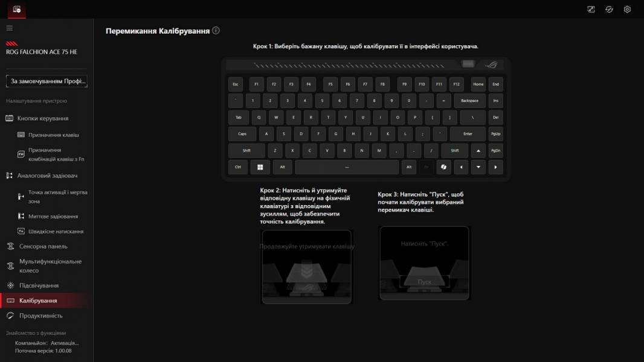The height and width of the screenshot is (362, 644).
Task: Open the Підсвічування menu item
Action: [x=39, y=285]
